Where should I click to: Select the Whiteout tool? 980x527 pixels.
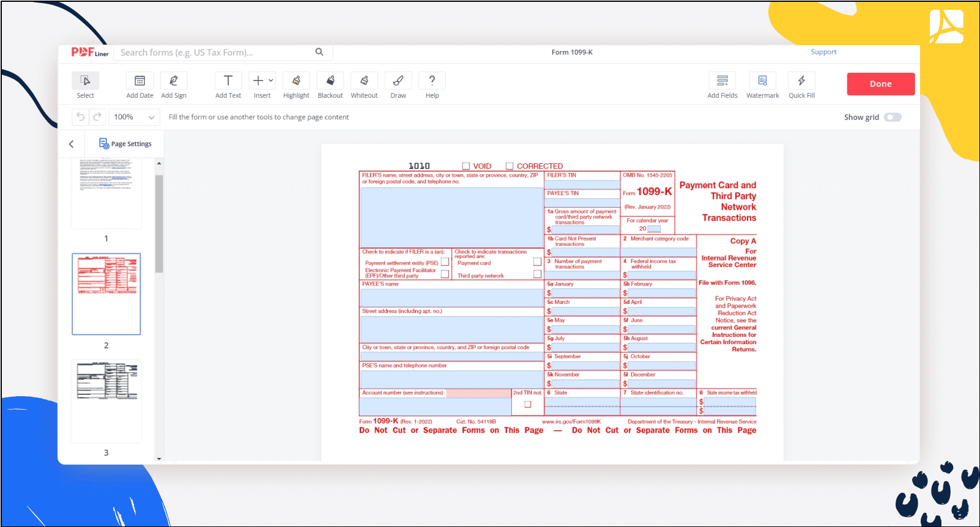(x=364, y=81)
